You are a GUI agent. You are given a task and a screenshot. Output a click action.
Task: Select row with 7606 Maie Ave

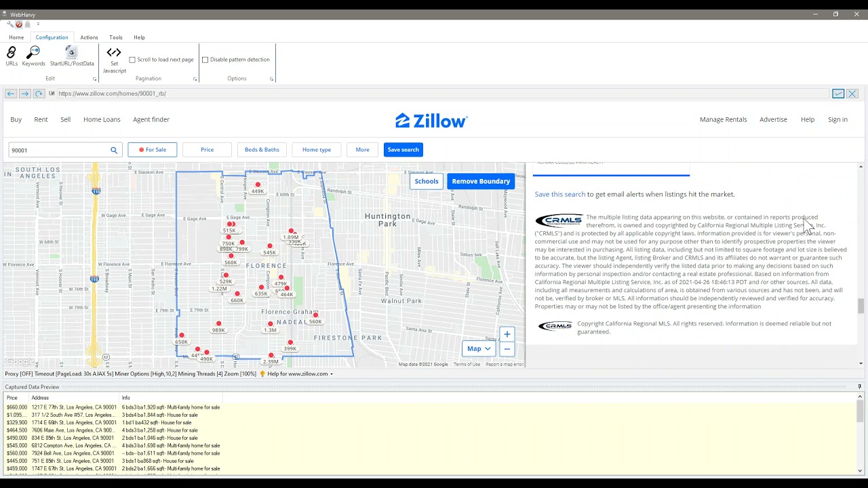(x=431, y=430)
